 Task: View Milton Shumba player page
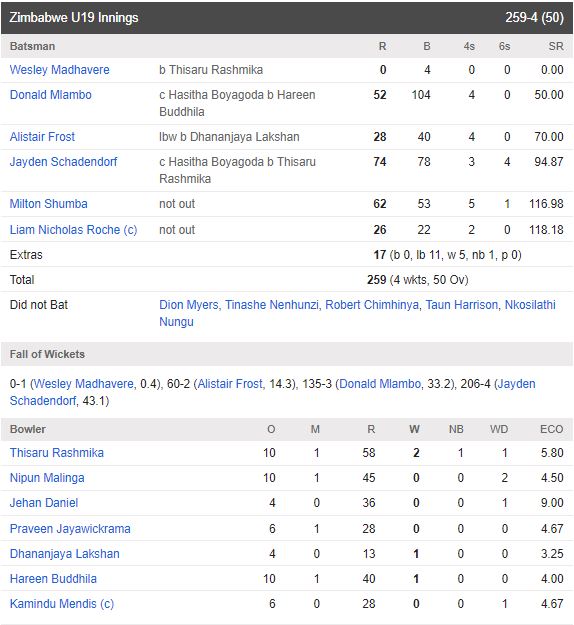pyautogui.click(x=49, y=204)
